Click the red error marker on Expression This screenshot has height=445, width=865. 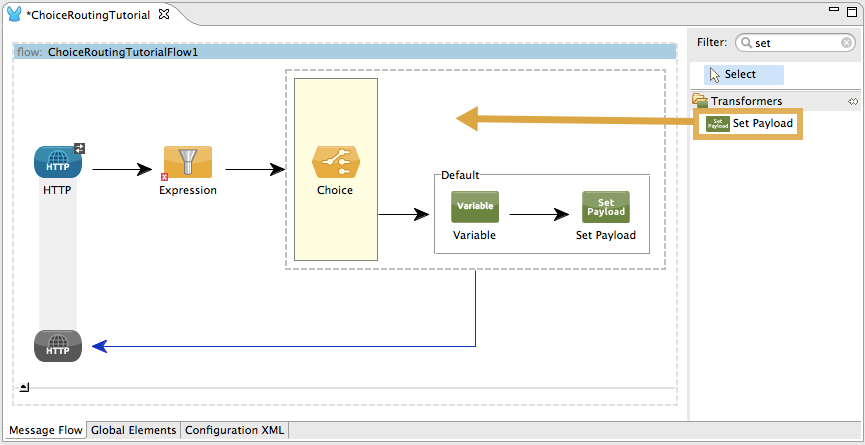[164, 176]
